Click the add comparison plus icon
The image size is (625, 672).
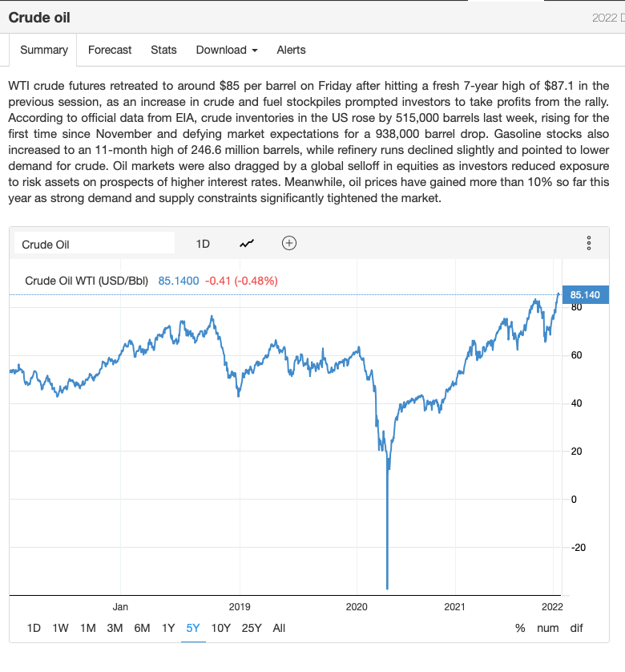click(x=289, y=243)
